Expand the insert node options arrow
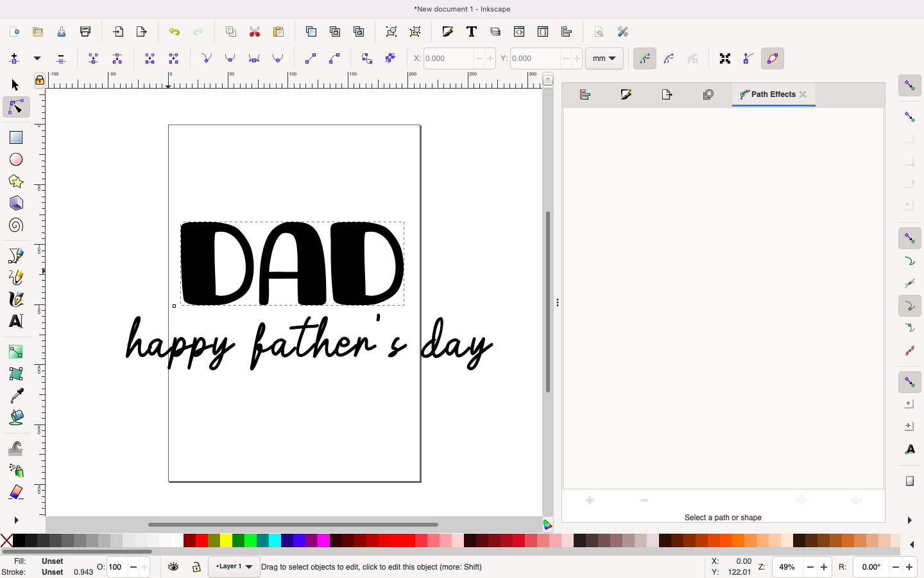The width and height of the screenshot is (924, 578). click(37, 58)
